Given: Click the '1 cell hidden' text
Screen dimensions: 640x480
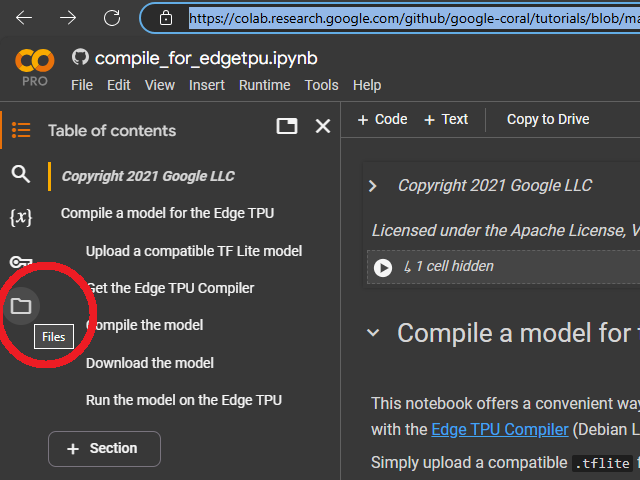Looking at the screenshot, I should pos(454,267).
